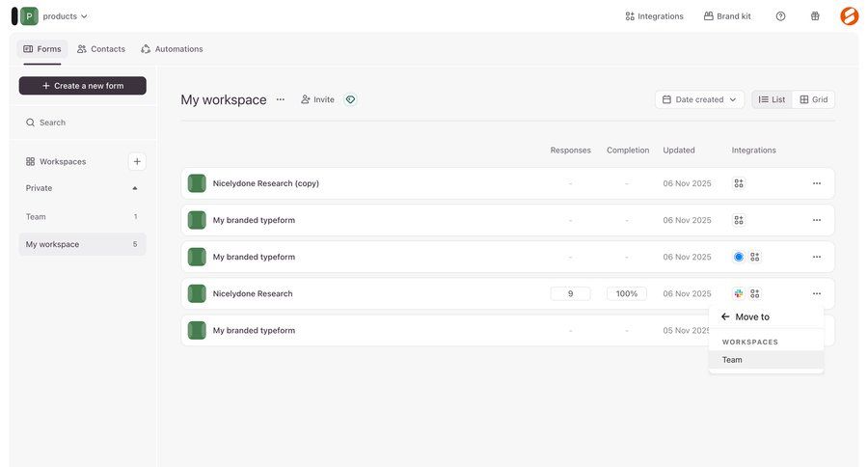Viewport: 868px width, 467px height.
Task: Collapse the Private workspaces section
Action: click(x=134, y=188)
